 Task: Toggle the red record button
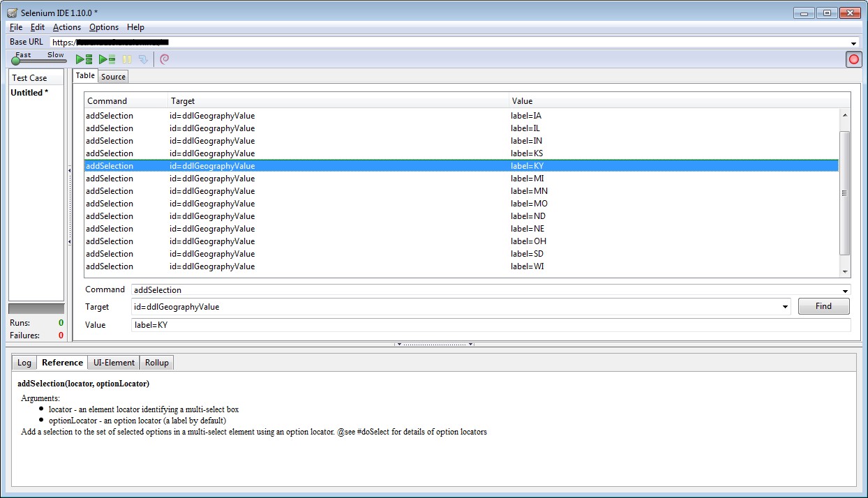coord(853,59)
